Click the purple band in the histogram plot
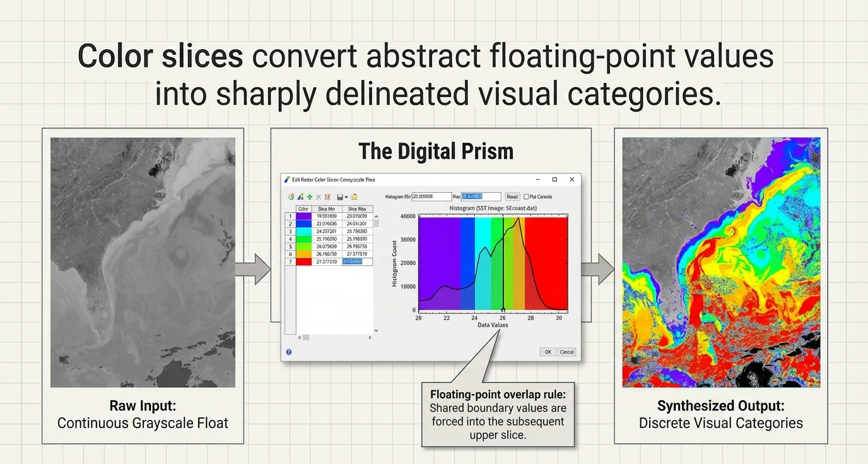The width and height of the screenshot is (868, 464). pyautogui.click(x=439, y=262)
